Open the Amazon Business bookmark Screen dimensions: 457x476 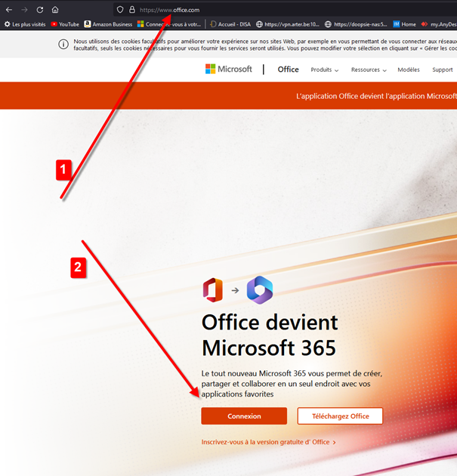click(108, 24)
